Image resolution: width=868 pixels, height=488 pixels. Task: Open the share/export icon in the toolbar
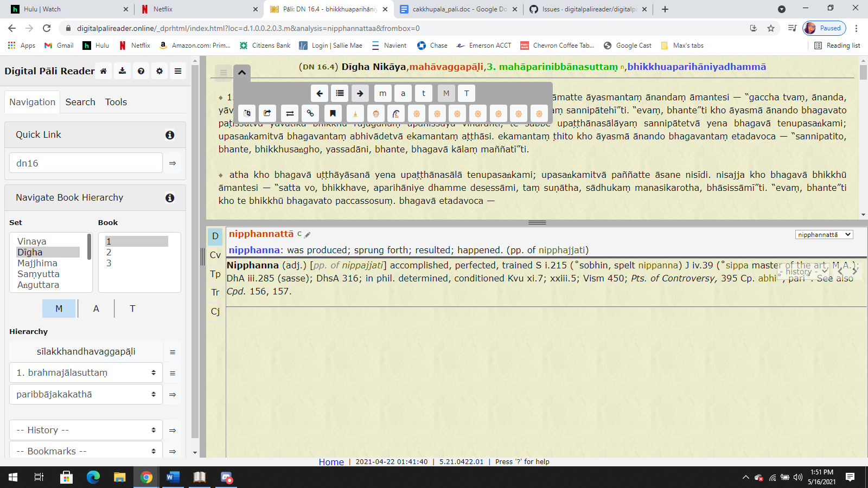(x=267, y=113)
